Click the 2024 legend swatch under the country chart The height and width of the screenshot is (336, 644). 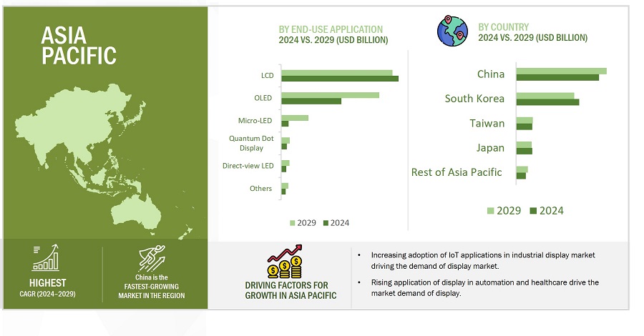pos(533,210)
